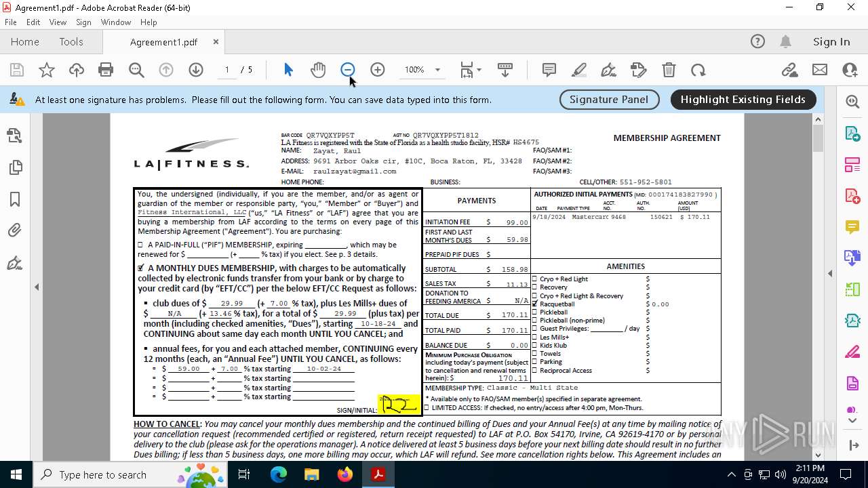This screenshot has height=488, width=868.
Task: Expand the left navigation pane arrow
Action: coord(37,287)
